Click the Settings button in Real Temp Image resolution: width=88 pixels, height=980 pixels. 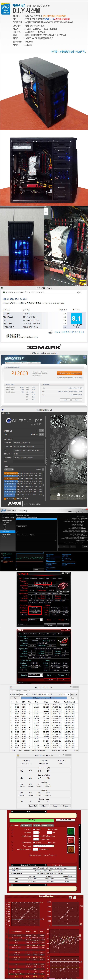pos(65,806)
